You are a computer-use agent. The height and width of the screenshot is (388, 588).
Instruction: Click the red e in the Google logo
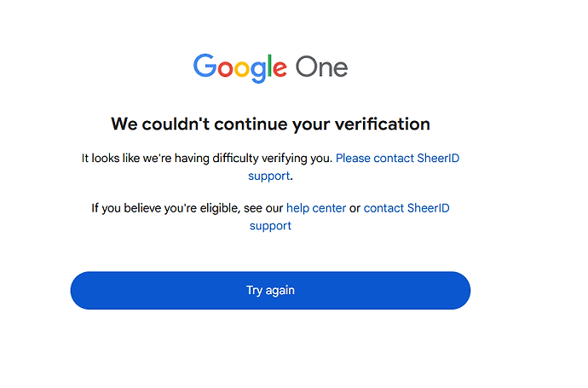pos(280,69)
